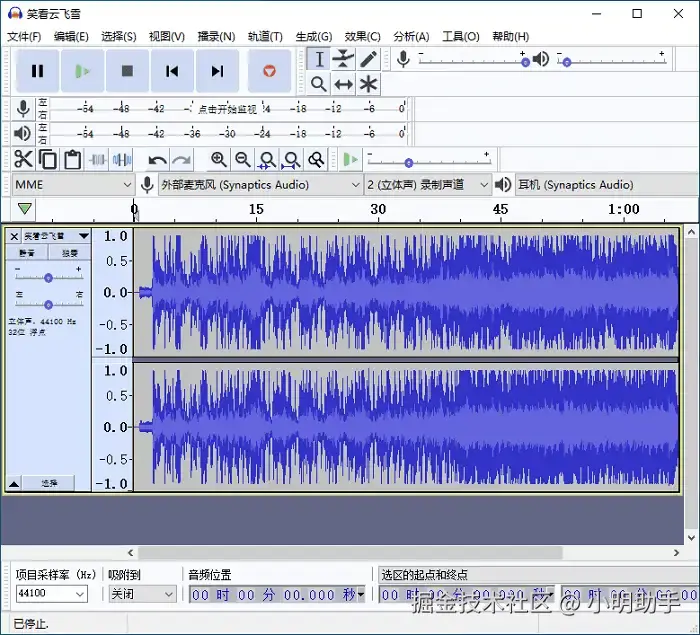The width and height of the screenshot is (700, 635).
Task: Skip to start of the track
Action: [172, 71]
